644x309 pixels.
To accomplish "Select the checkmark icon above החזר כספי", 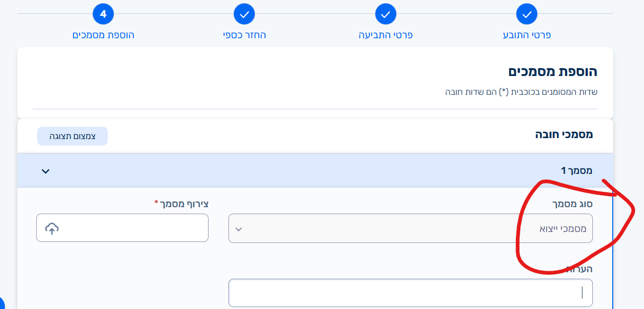I will click(x=244, y=14).
